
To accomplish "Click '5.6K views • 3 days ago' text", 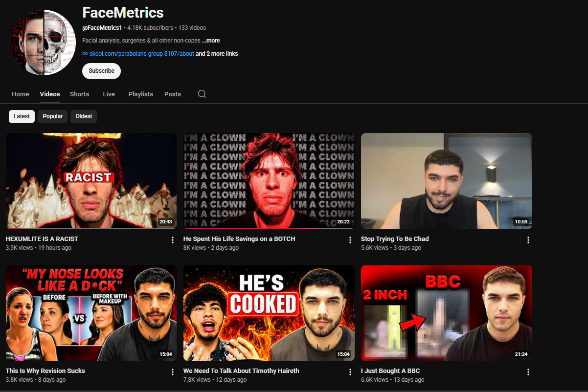I will [x=391, y=248].
